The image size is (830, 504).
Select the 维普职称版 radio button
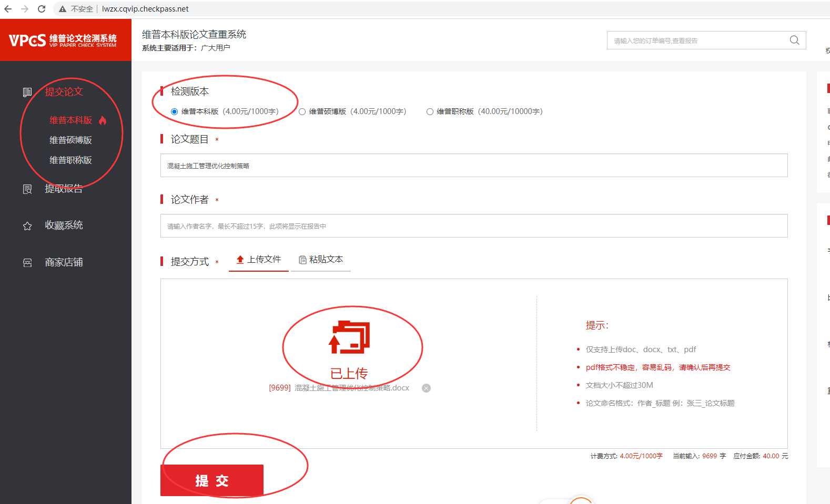pos(430,111)
